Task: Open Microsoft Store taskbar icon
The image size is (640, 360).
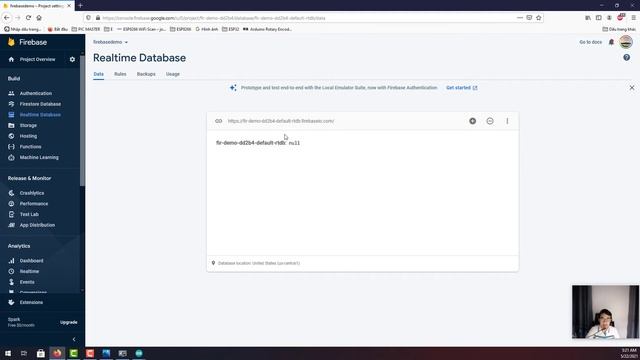Action: pyautogui.click(x=40, y=353)
